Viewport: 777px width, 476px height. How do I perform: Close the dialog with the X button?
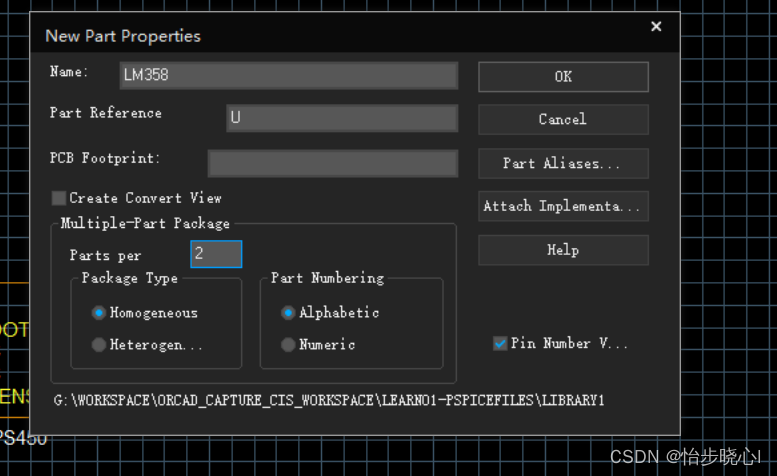(656, 27)
